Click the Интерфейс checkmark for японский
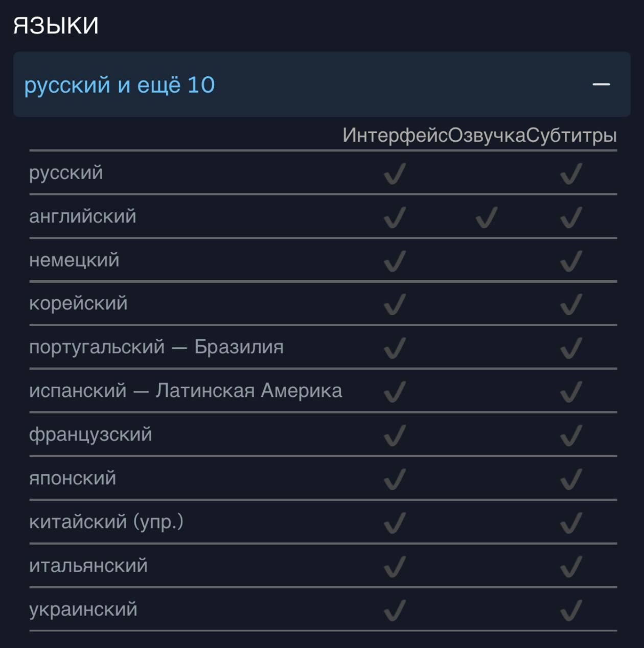 [x=395, y=479]
